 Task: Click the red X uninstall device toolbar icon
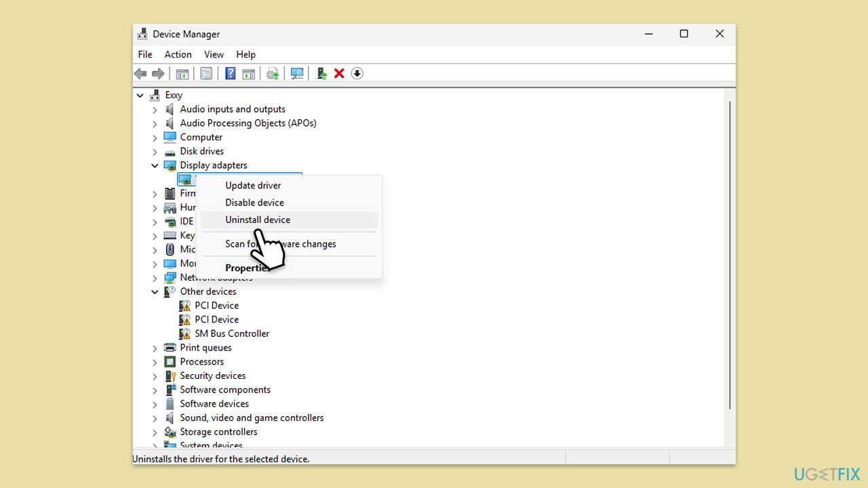[x=339, y=73]
